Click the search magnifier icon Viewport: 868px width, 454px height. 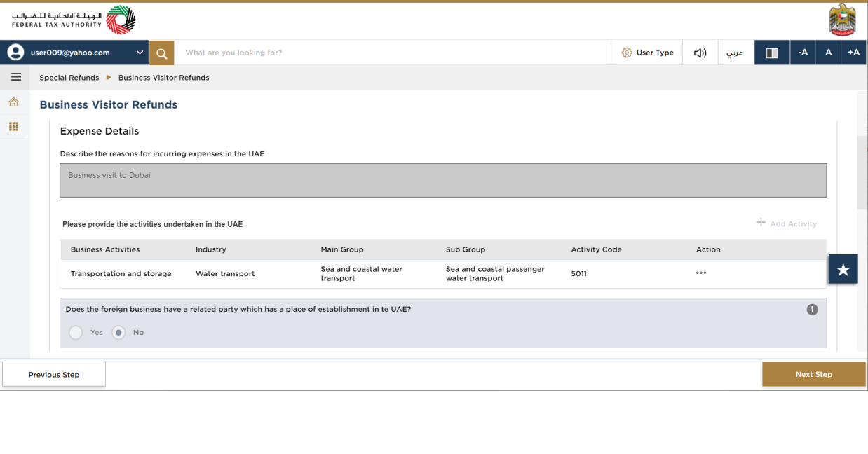click(161, 53)
